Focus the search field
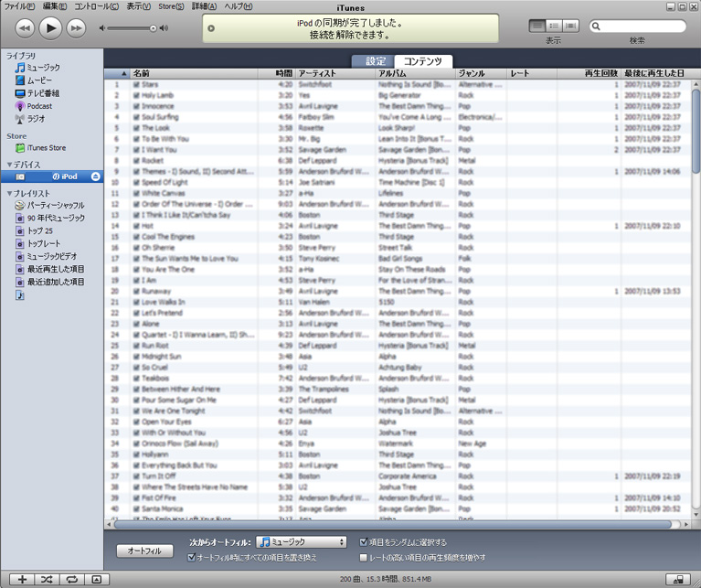 tap(638, 27)
